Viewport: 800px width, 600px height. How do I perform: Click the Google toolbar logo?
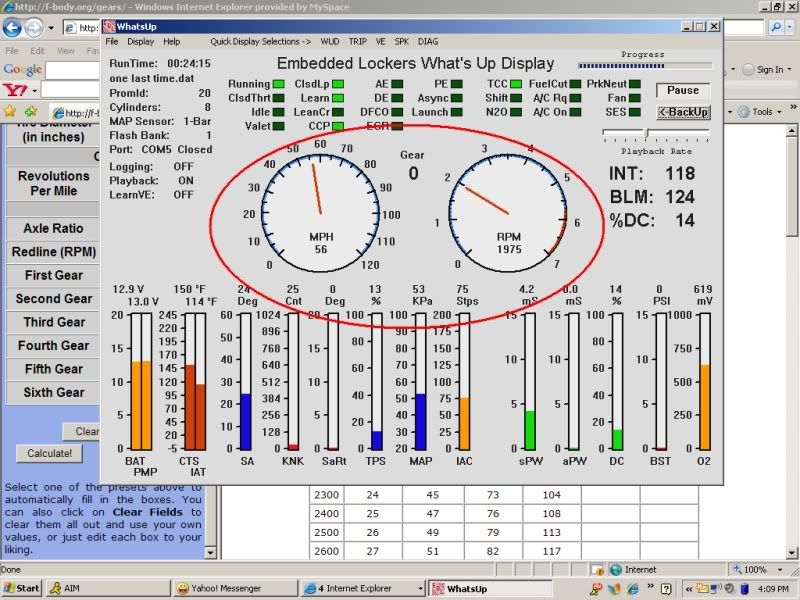22,69
